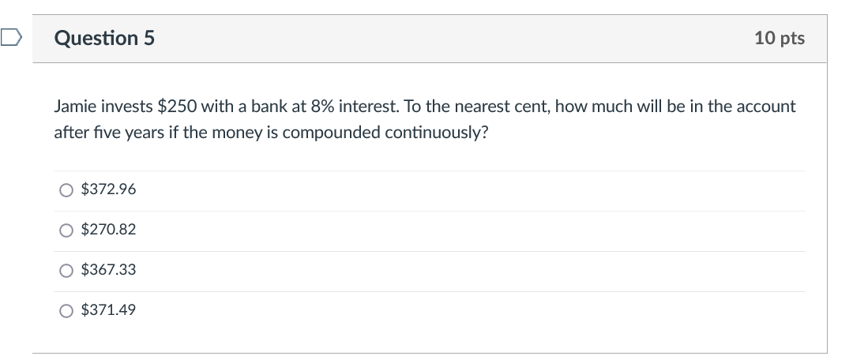Screen dimensions: 868x356
Task: Click the word account in the question
Action: (x=768, y=106)
